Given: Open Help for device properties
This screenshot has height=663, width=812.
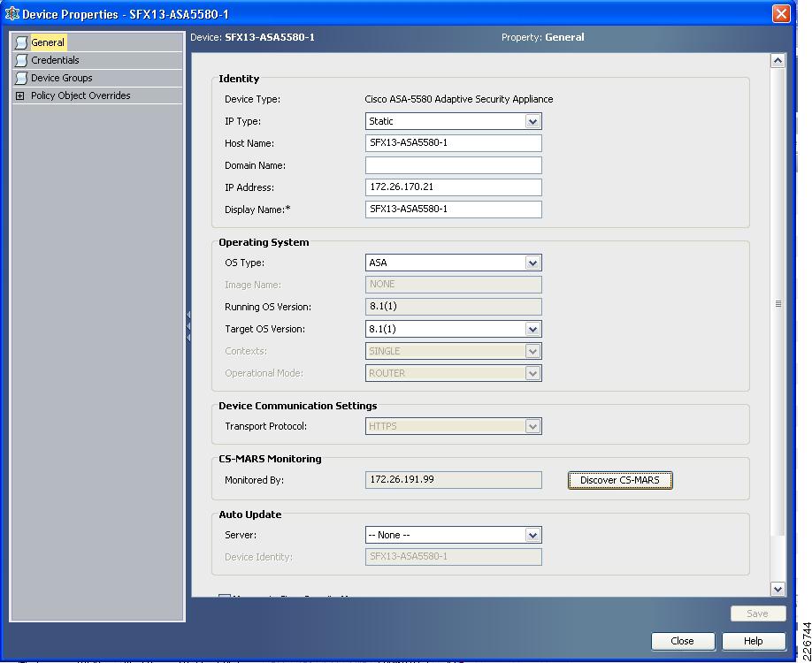Looking at the screenshot, I should pos(753,641).
